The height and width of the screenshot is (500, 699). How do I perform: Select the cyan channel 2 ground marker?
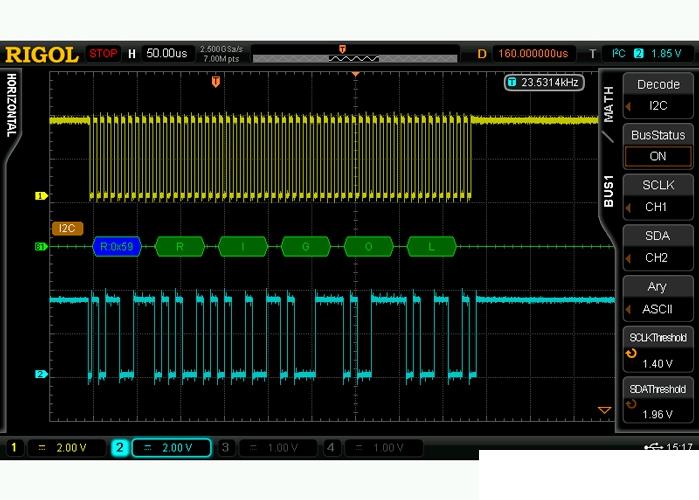pyautogui.click(x=41, y=374)
